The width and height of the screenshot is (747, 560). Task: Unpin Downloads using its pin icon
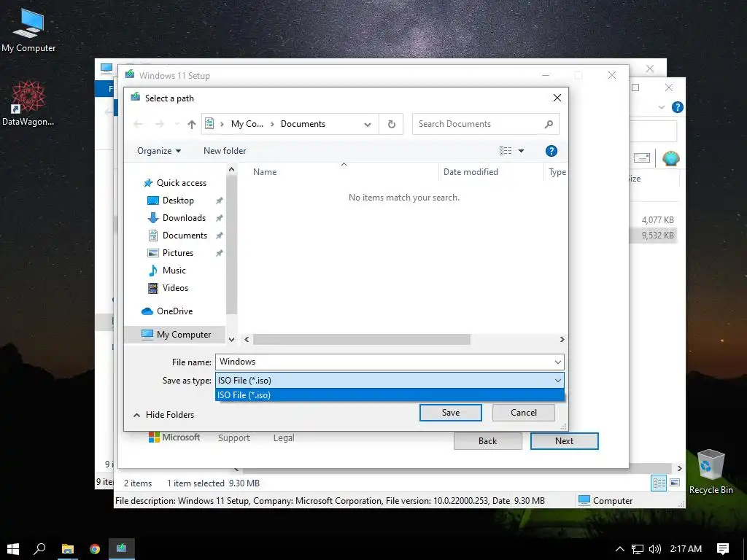coord(219,218)
